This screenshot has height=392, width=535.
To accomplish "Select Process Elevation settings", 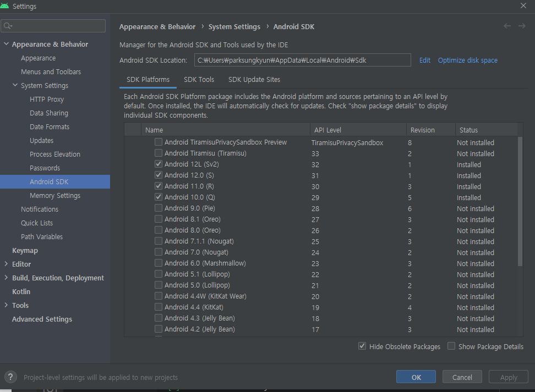I will [x=55, y=154].
